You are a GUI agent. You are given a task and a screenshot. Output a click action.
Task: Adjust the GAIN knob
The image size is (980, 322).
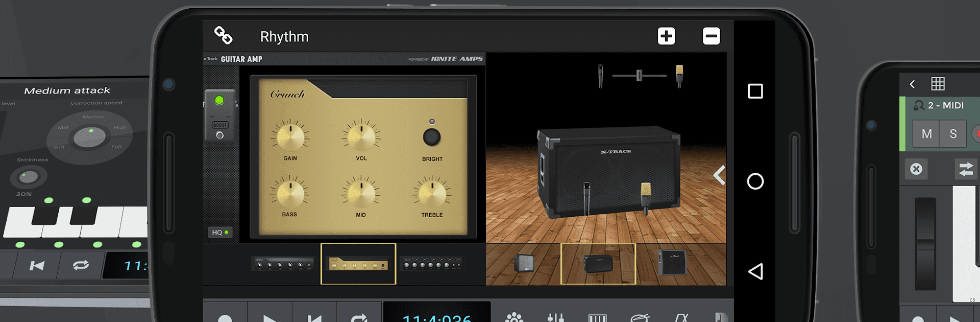point(290,136)
